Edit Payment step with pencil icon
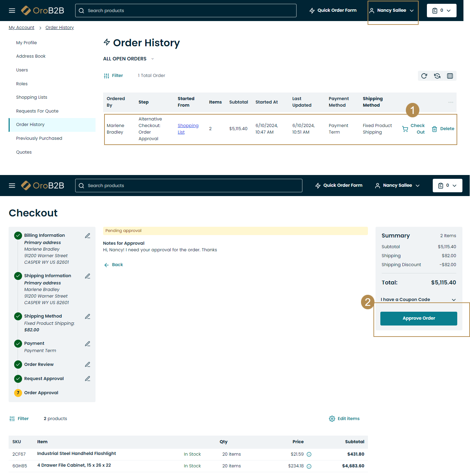 88,344
